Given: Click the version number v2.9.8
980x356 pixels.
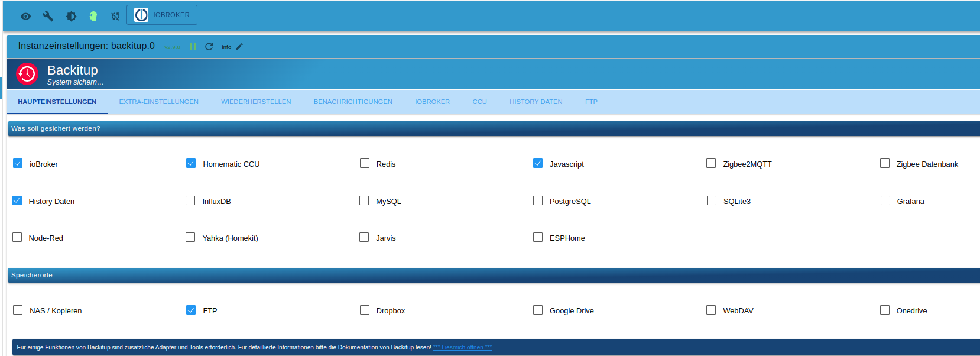Looking at the screenshot, I should point(172,47).
